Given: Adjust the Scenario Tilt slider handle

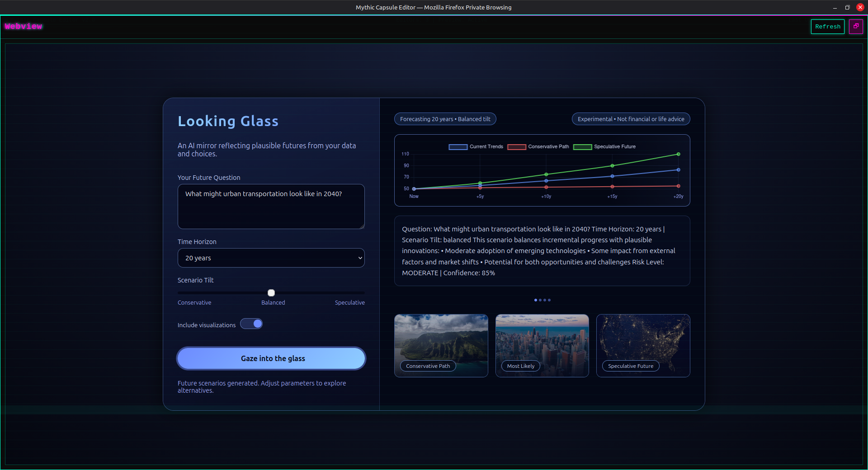Looking at the screenshot, I should coord(271,292).
